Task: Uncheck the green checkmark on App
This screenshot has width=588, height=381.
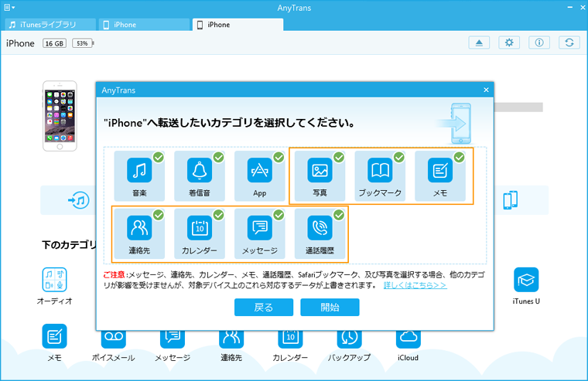Action: click(279, 158)
